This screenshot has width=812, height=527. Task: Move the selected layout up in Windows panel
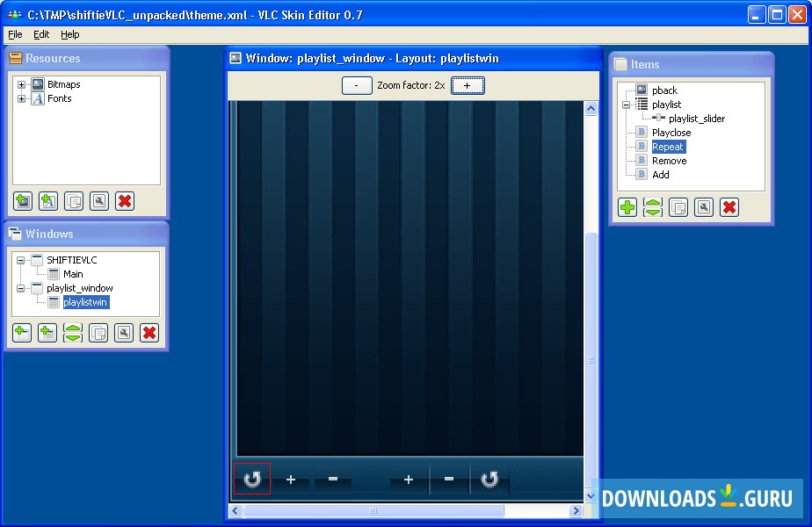[x=73, y=328]
